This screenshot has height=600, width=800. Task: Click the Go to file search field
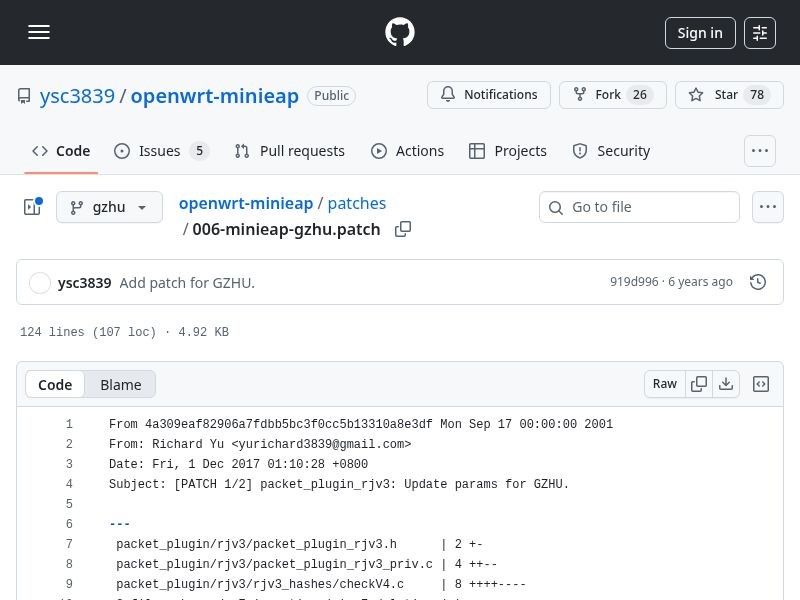tap(640, 207)
